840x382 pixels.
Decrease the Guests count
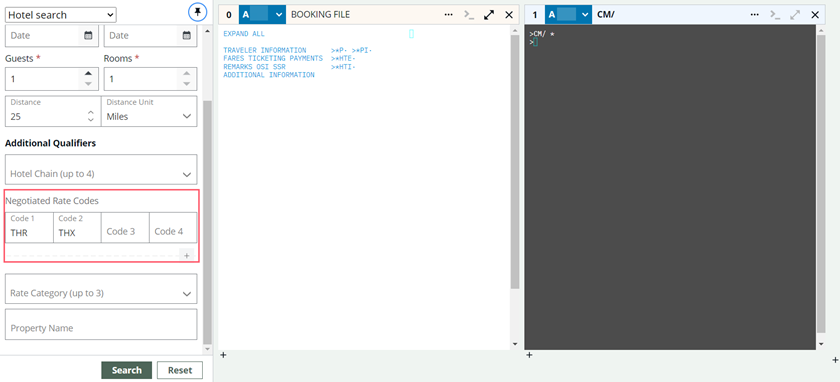point(89,84)
